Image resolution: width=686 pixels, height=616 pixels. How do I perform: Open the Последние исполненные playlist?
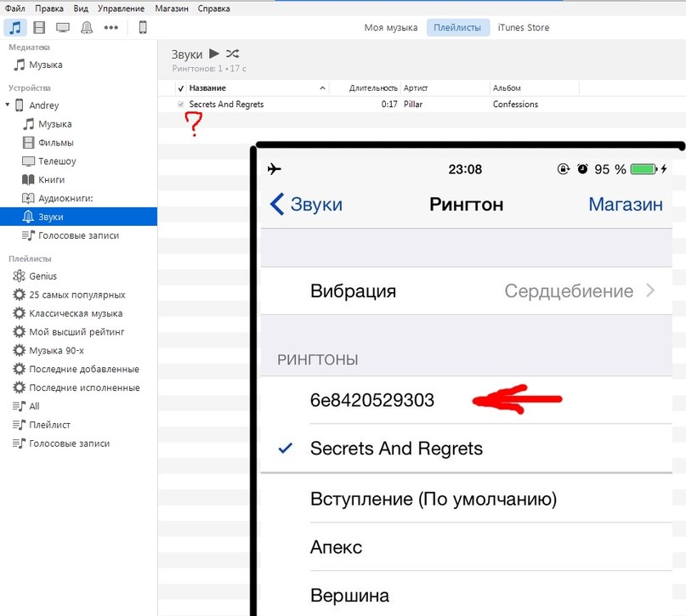[84, 387]
